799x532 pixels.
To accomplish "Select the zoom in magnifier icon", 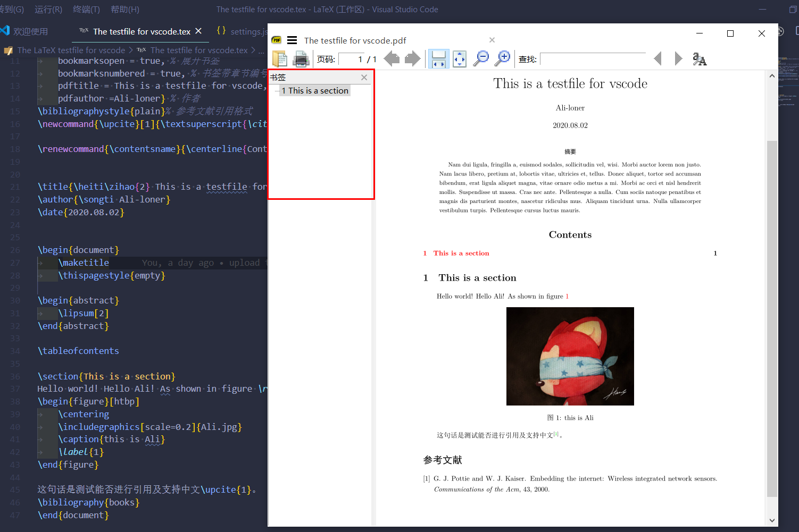I will 503,58.
